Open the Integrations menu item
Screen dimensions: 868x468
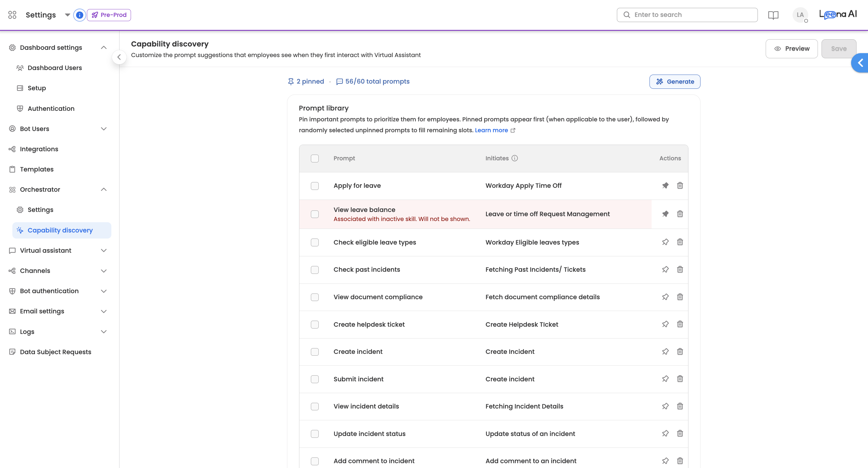tap(39, 149)
